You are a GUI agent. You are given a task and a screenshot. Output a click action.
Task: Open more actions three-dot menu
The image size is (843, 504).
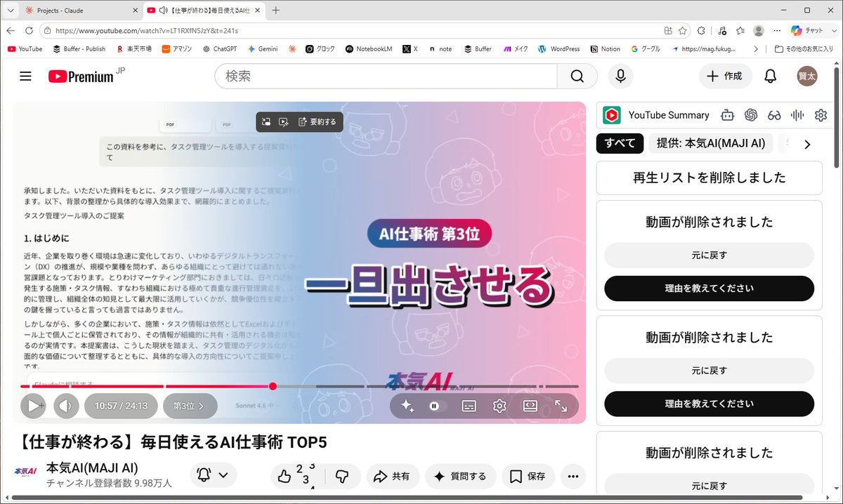coord(573,477)
